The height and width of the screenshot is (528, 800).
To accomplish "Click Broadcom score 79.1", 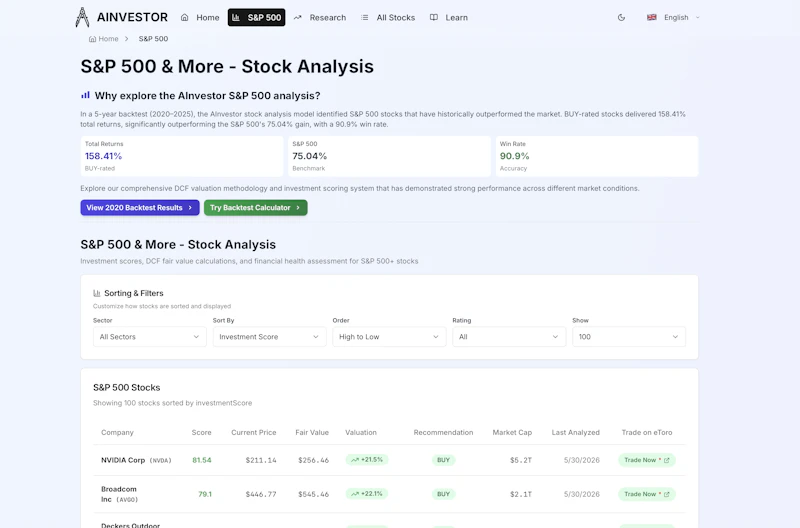I will [x=205, y=494].
